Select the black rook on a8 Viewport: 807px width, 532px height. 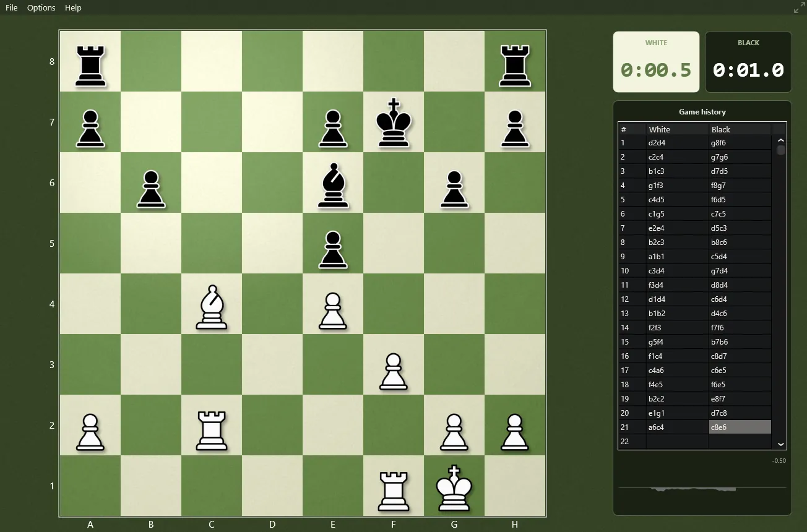pos(90,65)
